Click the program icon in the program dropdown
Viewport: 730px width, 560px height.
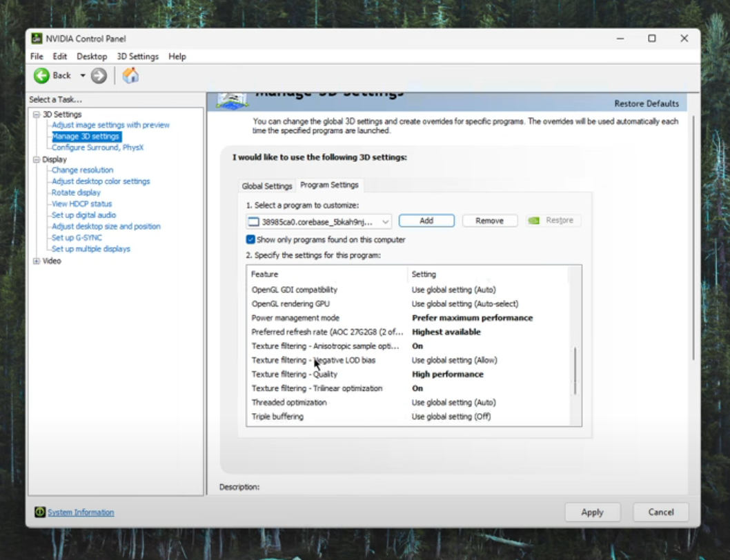click(253, 221)
